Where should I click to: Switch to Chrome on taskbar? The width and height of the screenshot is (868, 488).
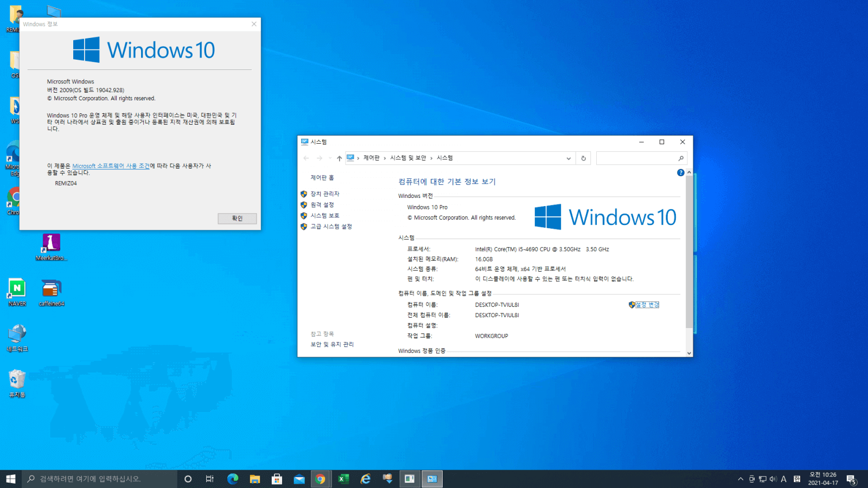click(321, 479)
